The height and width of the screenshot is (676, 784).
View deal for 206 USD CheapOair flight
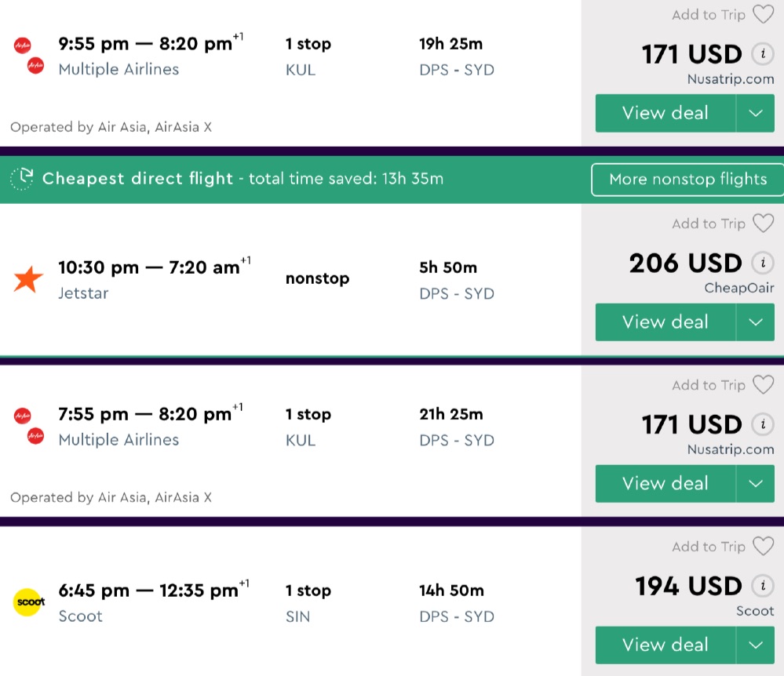(x=665, y=322)
